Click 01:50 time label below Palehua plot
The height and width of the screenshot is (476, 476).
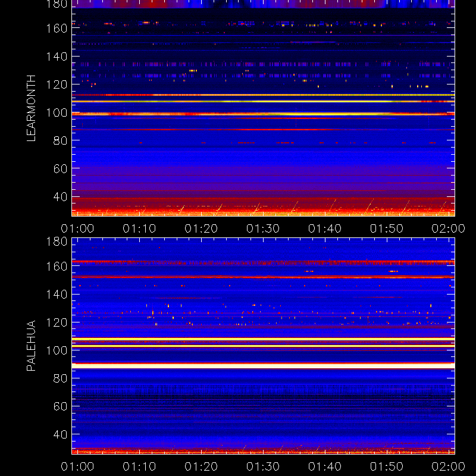386,466
